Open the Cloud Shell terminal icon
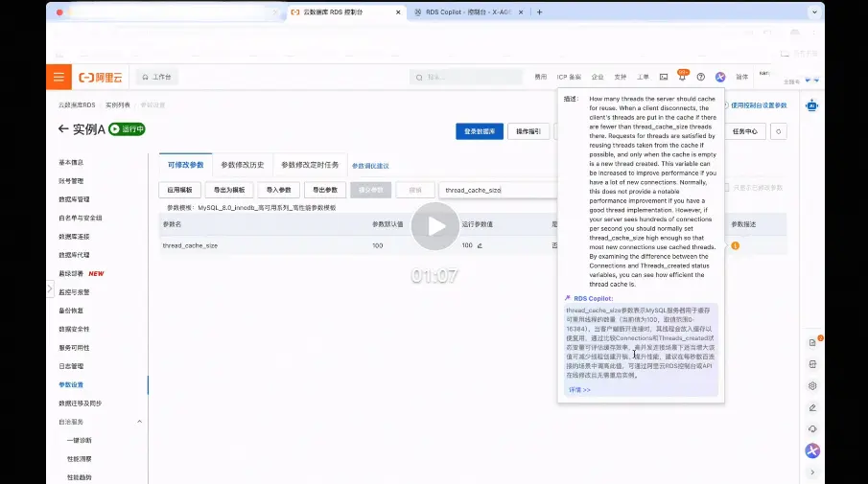 click(663, 77)
